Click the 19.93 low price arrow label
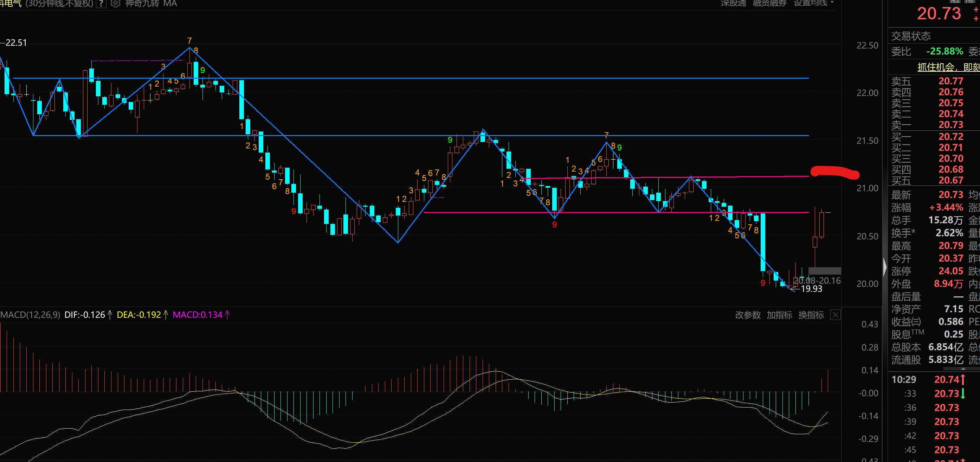The width and height of the screenshot is (980, 462). [811, 289]
